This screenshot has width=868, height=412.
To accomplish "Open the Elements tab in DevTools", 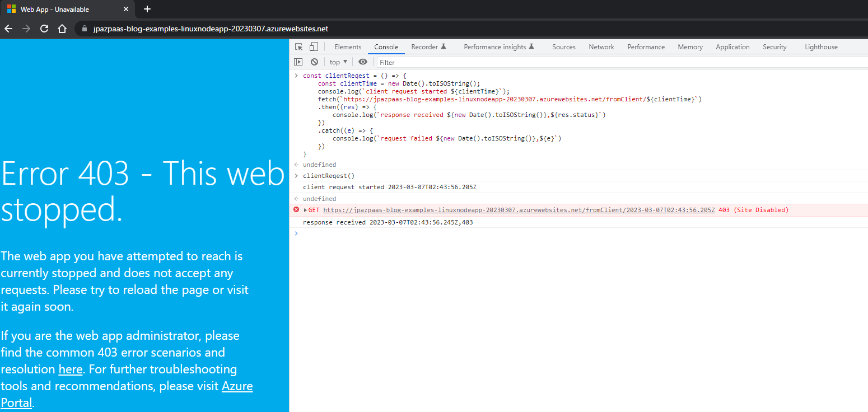I will click(x=348, y=47).
